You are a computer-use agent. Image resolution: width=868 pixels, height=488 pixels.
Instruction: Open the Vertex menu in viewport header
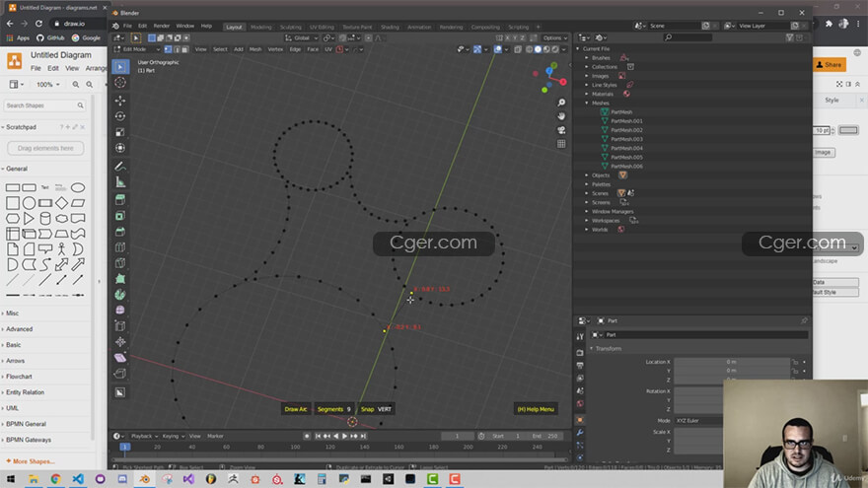[275, 49]
